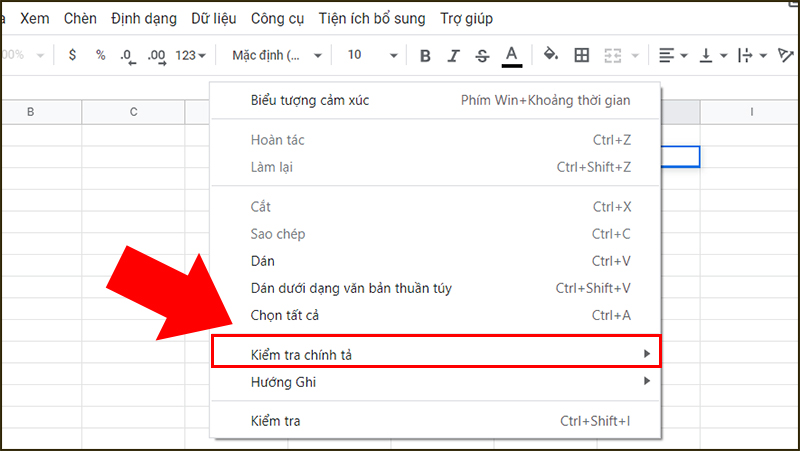
Task: Open the Xem menu
Action: pos(35,18)
